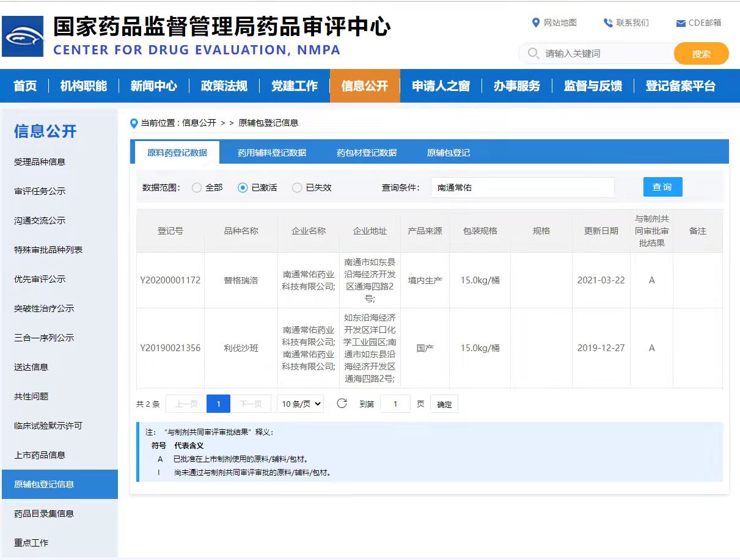
Task: Click the 上一页 pagination button
Action: pos(186,404)
